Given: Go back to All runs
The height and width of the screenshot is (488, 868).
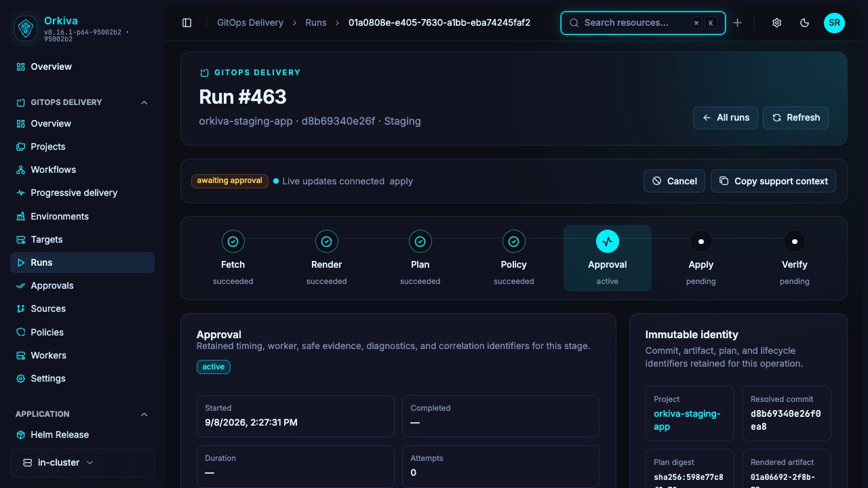Looking at the screenshot, I should pos(726,117).
